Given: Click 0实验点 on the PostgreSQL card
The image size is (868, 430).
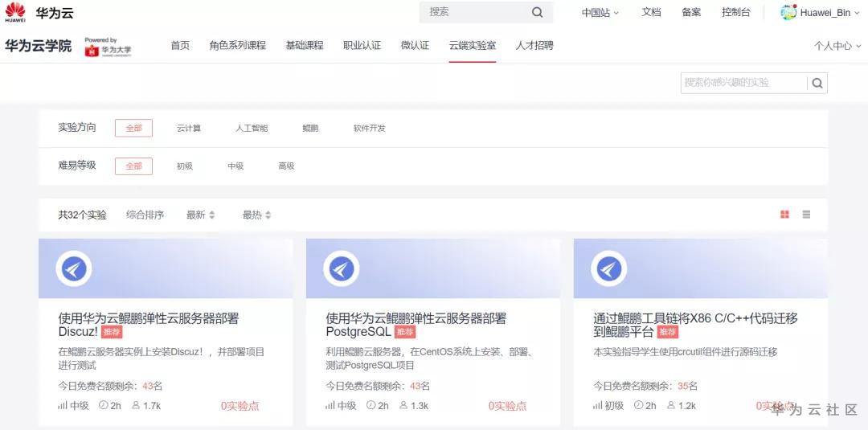Looking at the screenshot, I should point(507,406).
